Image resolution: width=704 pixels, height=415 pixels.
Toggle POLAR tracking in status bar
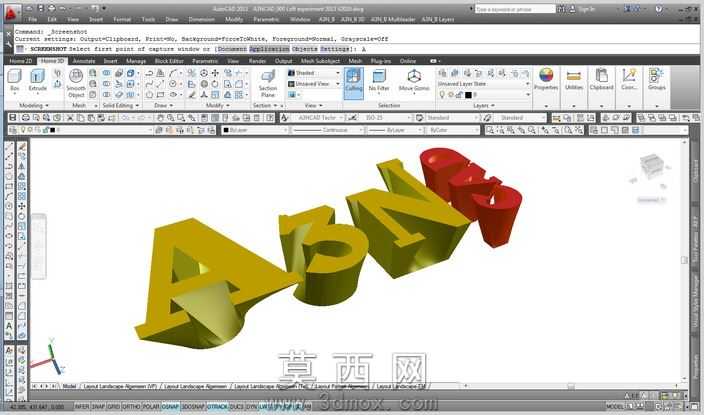[151, 406]
